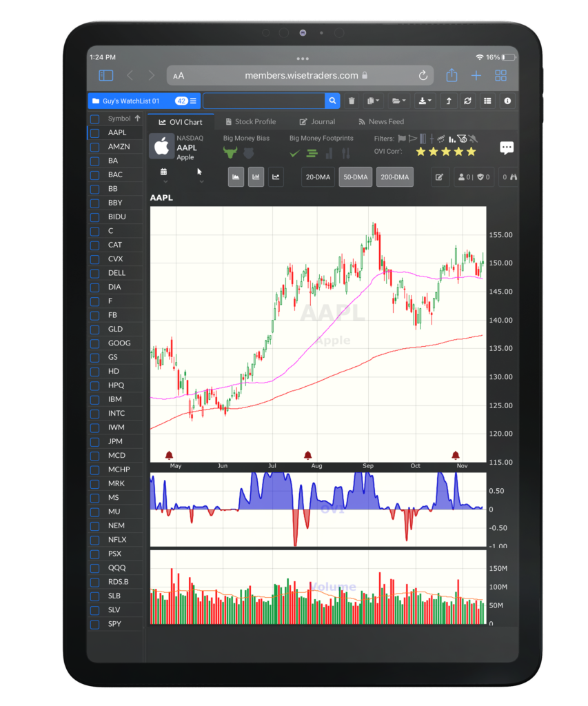Click the trash delete icon in toolbar
This screenshot has width=588, height=706.
352,101
